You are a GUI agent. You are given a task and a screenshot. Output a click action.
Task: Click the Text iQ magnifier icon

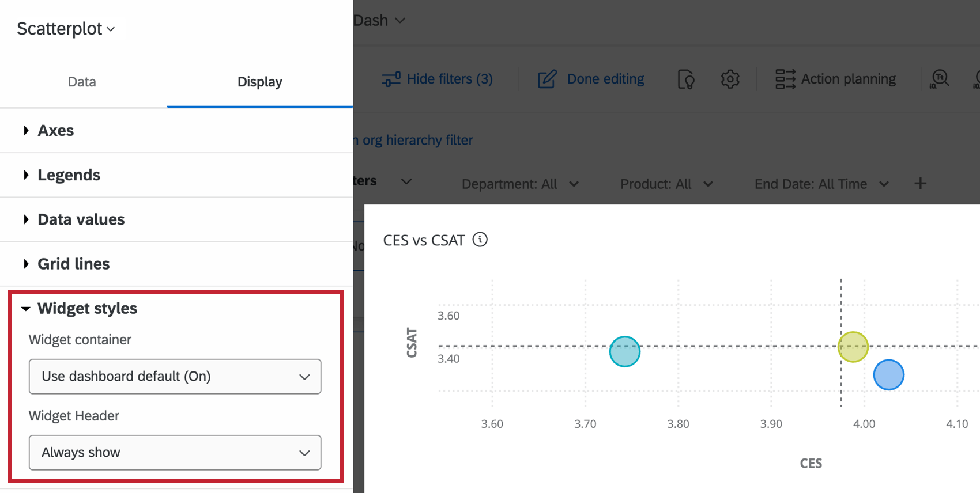(940, 79)
